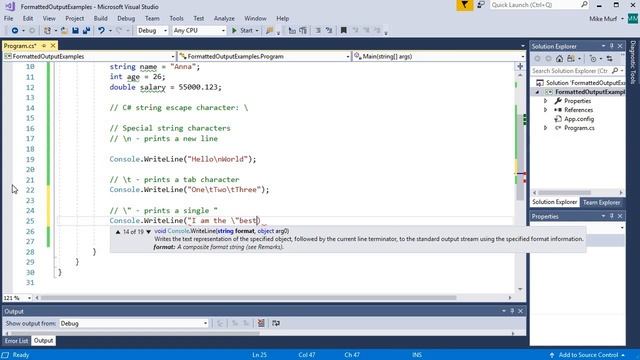The height and width of the screenshot is (360, 640).
Task: Open the Debug solution configuration dropdown
Action: (152, 31)
